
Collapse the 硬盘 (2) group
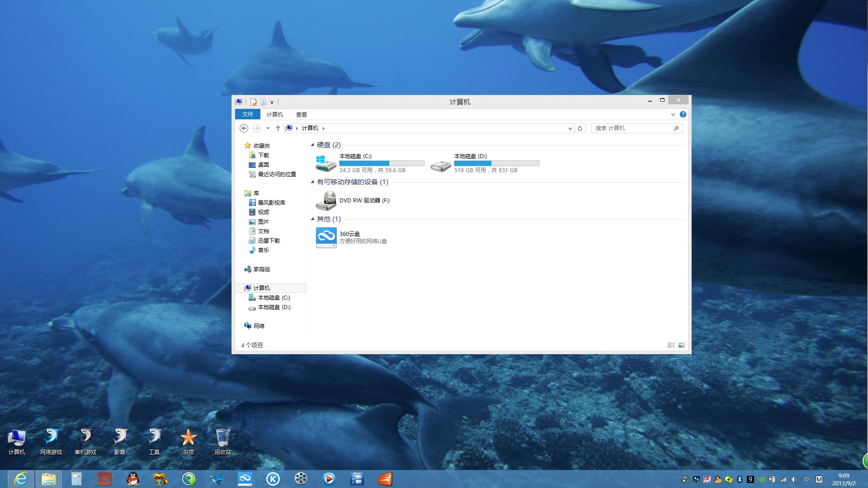(312, 145)
